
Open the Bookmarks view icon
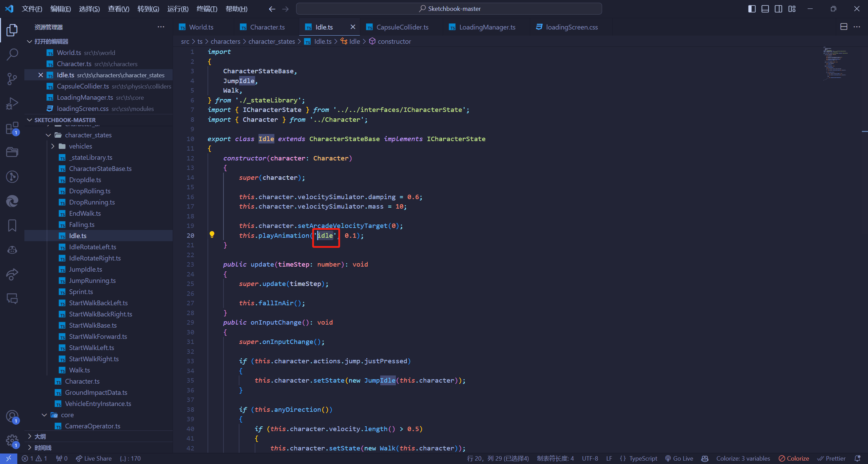[12, 226]
